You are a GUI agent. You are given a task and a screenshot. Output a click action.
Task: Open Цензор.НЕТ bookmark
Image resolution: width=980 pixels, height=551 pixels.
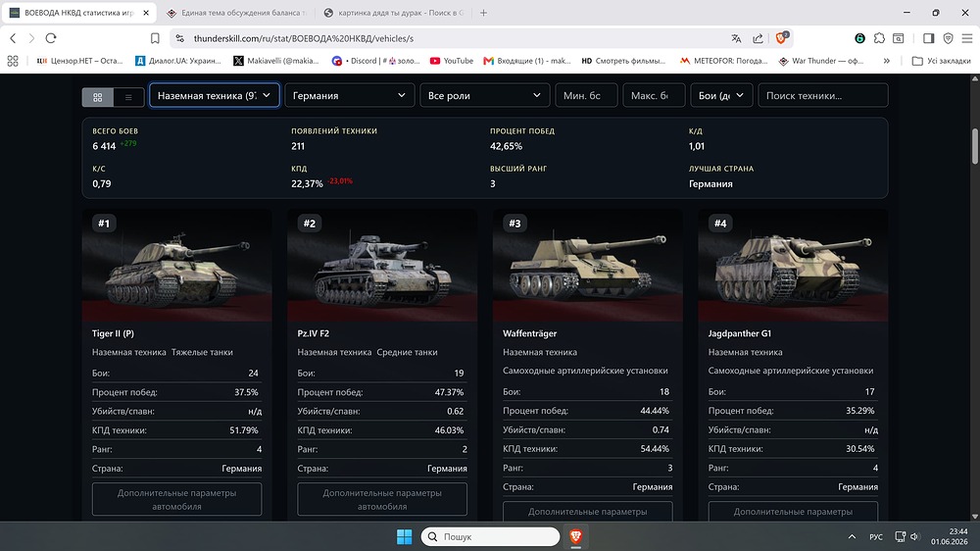coord(80,61)
